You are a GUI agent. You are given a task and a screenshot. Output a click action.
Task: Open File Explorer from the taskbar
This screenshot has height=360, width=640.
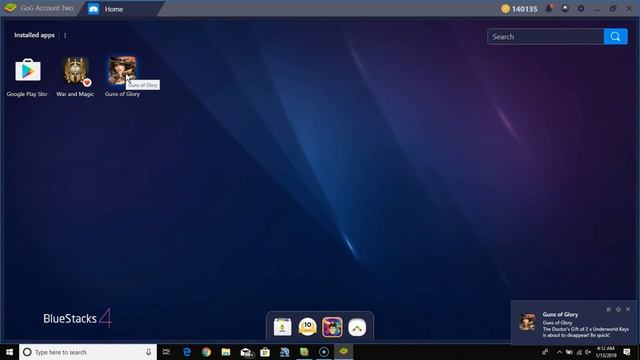tap(226, 352)
